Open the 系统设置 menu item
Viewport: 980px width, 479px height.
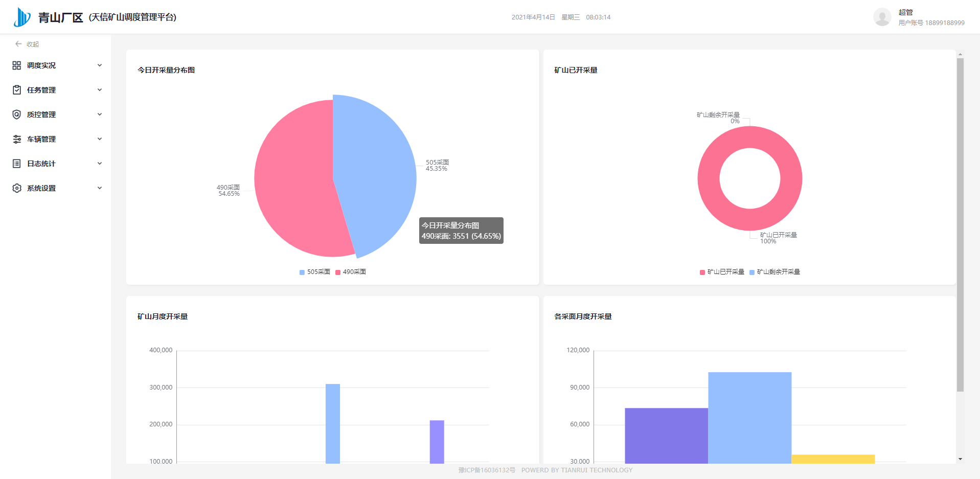55,188
